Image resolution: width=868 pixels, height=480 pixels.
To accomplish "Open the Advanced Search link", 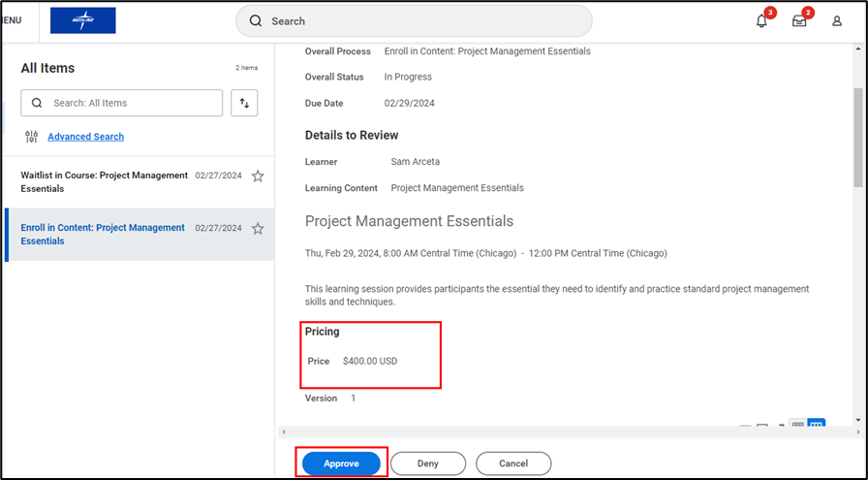I will pyautogui.click(x=85, y=137).
